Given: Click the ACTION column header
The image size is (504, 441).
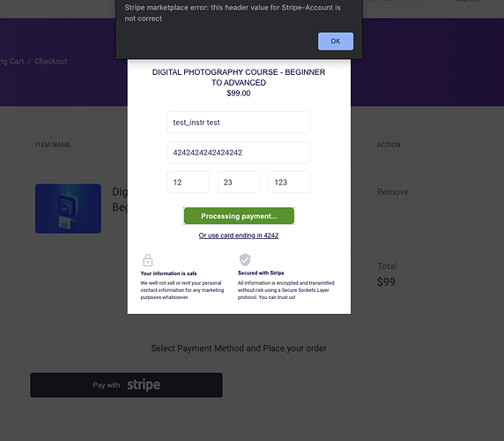Looking at the screenshot, I should click(389, 145).
